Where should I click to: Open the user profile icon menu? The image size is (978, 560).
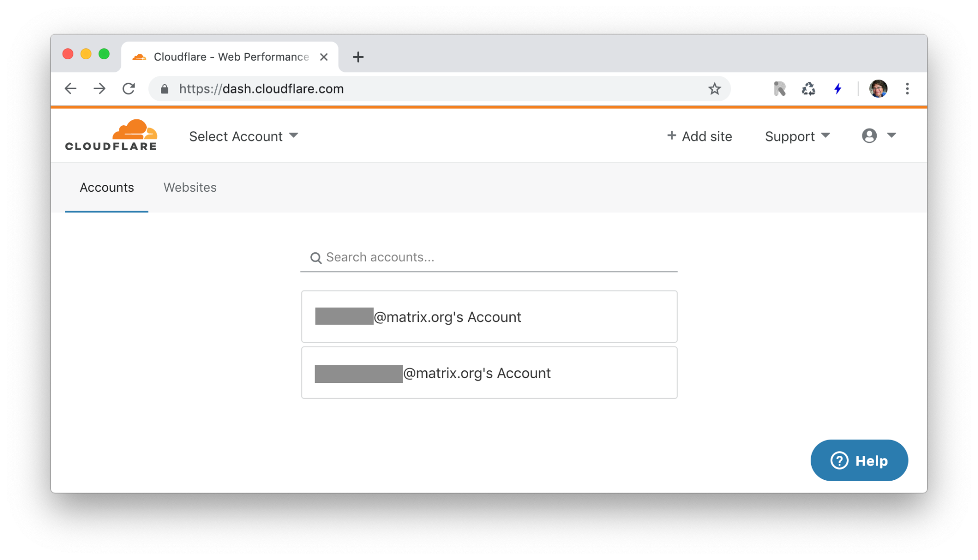click(870, 136)
